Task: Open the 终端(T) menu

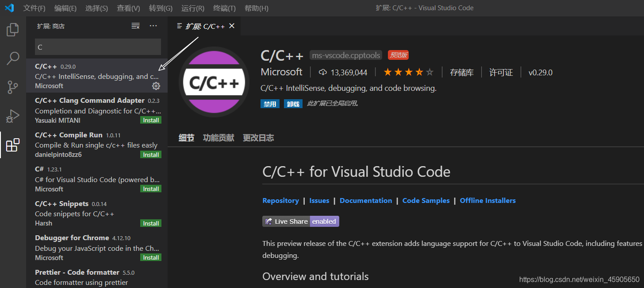Action: (224, 8)
